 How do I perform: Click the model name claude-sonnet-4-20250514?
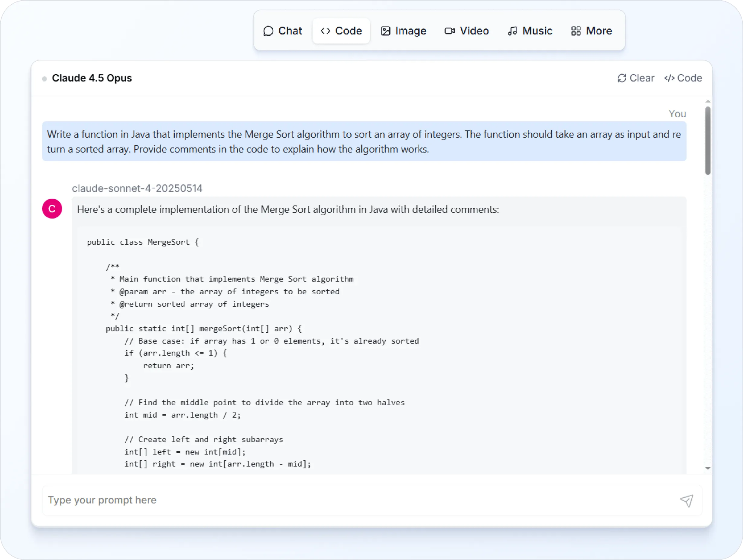(137, 188)
